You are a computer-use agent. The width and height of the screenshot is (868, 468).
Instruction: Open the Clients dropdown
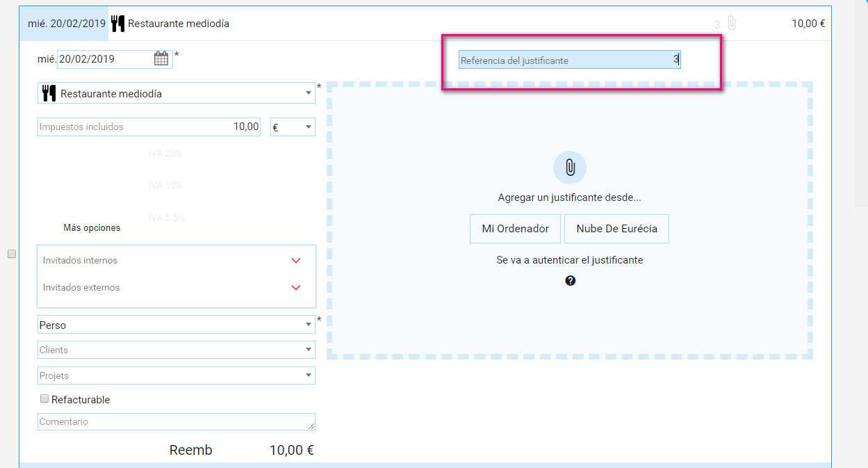coord(177,350)
